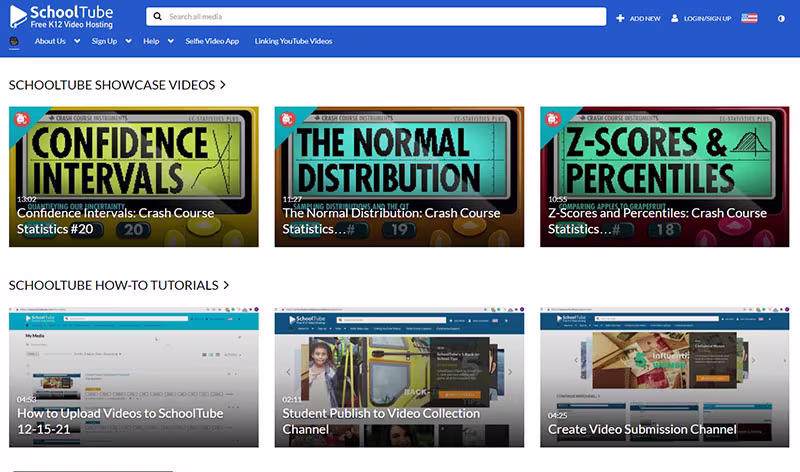Open SchoolTube How-To Tutorials heading link

[x=113, y=285]
